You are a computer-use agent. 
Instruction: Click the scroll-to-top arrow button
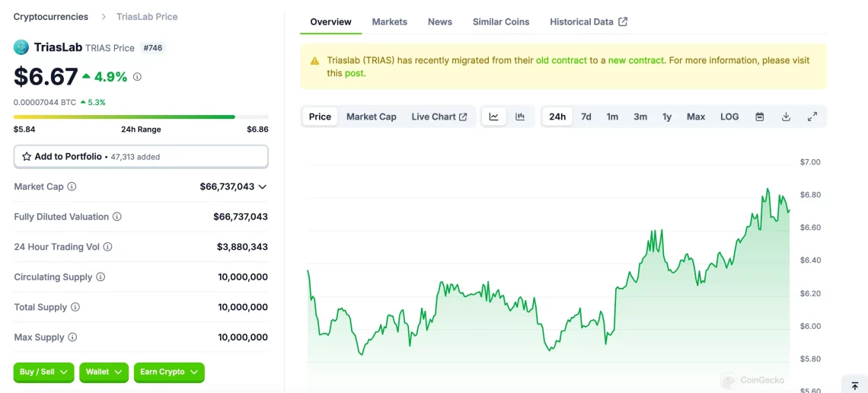point(854,385)
